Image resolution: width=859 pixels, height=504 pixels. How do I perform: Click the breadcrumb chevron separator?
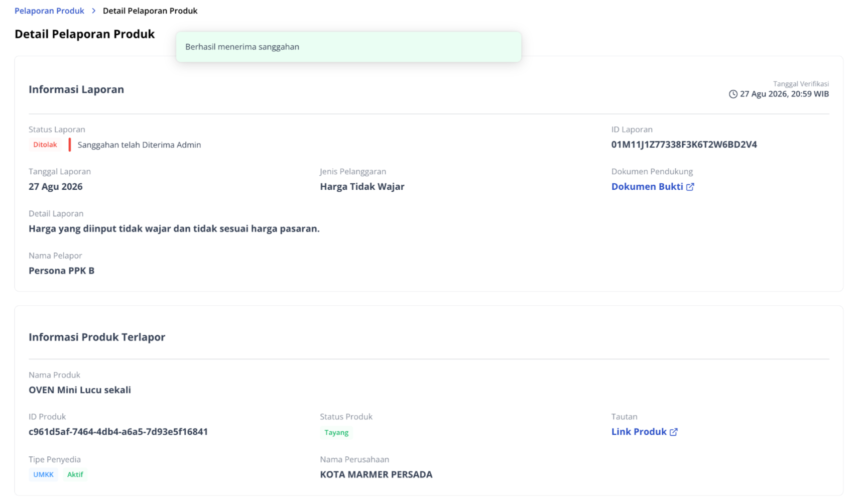click(93, 11)
